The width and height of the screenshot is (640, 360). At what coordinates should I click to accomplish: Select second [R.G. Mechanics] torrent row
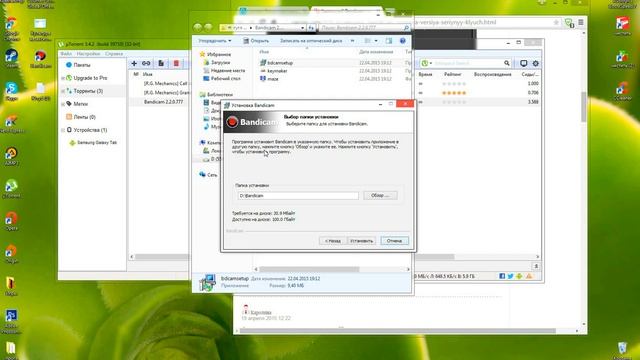(165, 93)
